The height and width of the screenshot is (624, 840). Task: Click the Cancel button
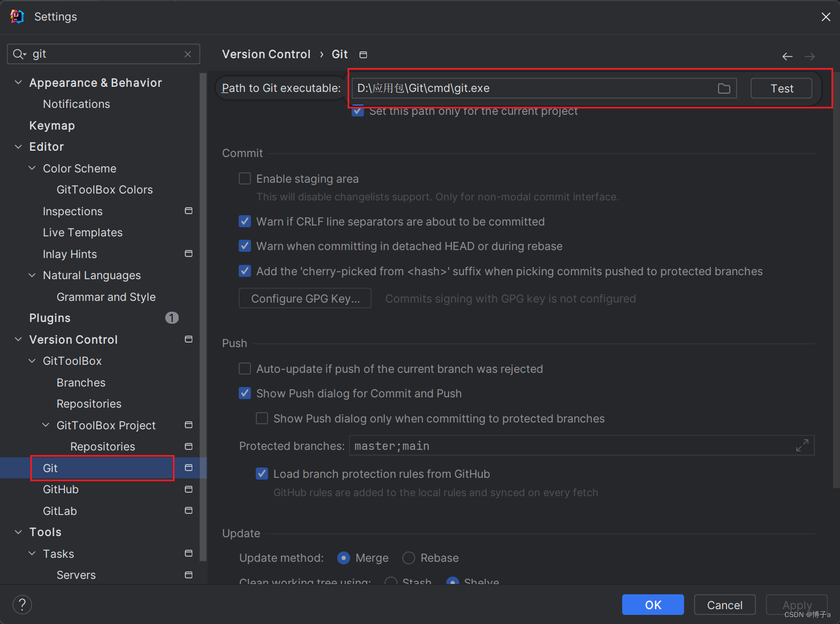coord(725,605)
